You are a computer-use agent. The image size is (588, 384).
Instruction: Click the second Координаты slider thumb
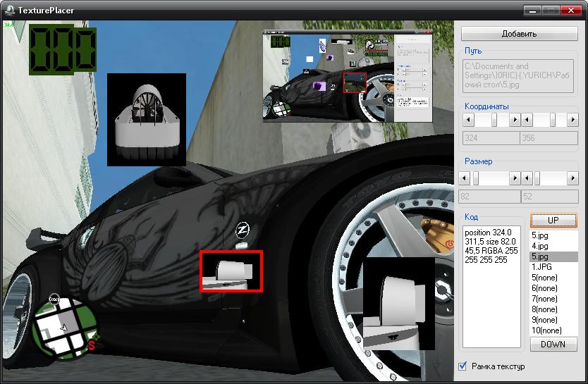click(x=552, y=120)
